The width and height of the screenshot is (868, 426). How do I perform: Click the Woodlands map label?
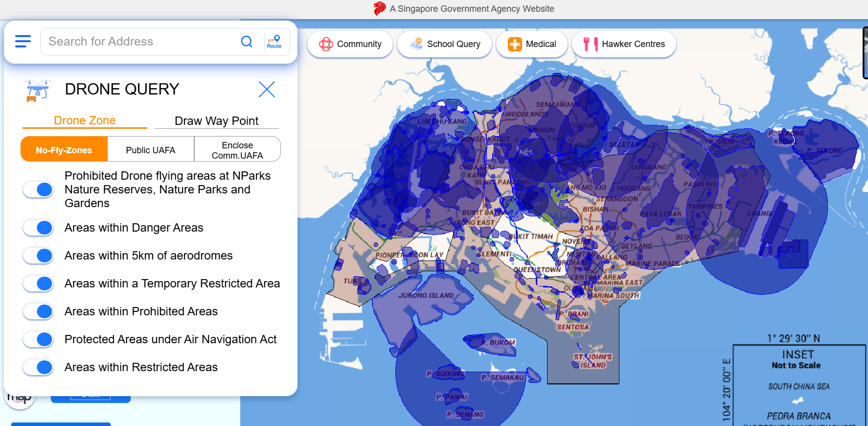pyautogui.click(x=526, y=114)
